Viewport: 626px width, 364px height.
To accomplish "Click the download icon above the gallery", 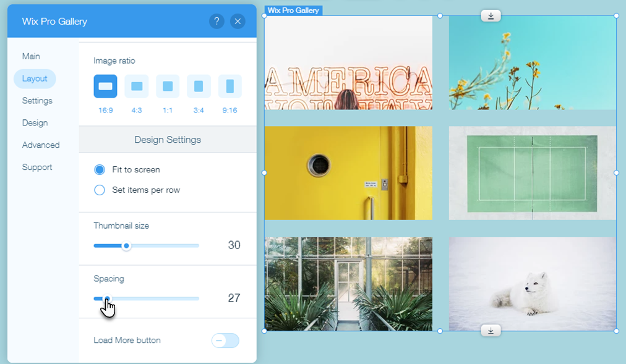I will tap(490, 15).
